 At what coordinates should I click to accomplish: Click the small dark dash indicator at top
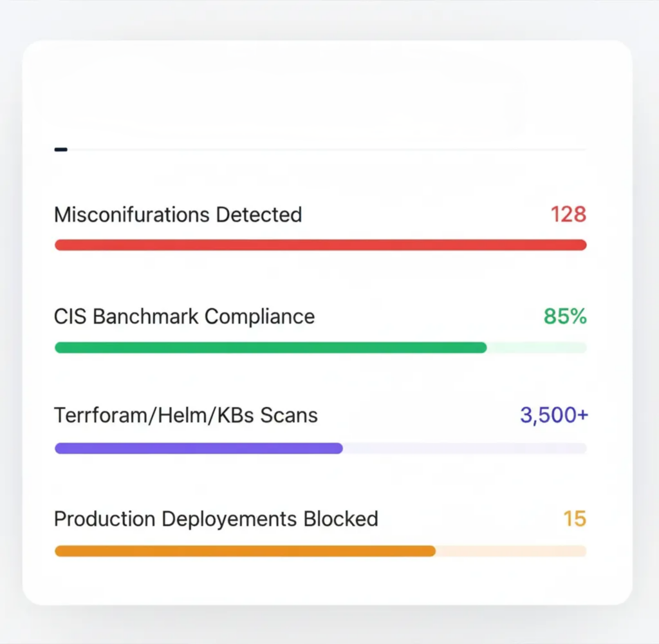(61, 149)
